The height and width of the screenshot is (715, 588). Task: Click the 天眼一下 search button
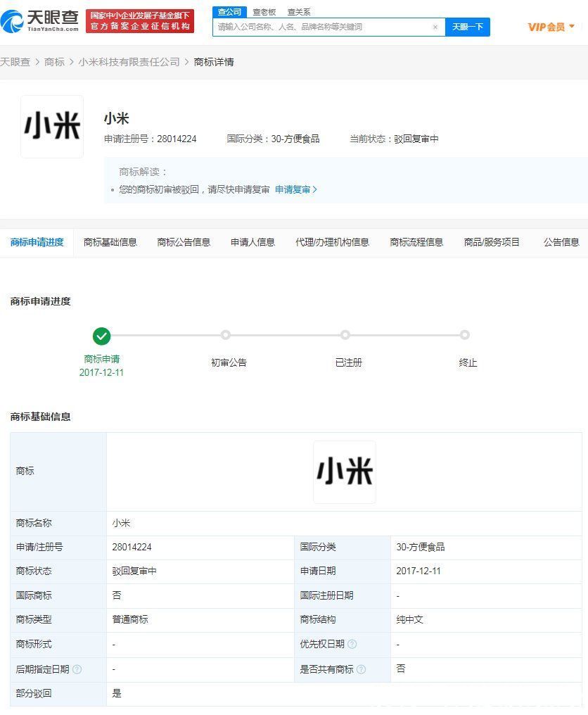click(468, 27)
